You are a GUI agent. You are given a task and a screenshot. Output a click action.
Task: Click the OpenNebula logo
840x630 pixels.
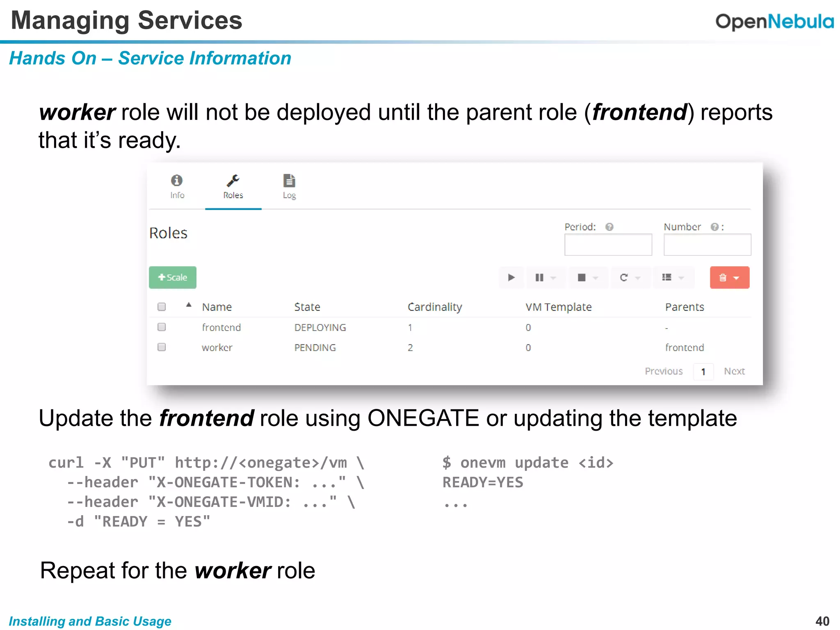pos(775,21)
